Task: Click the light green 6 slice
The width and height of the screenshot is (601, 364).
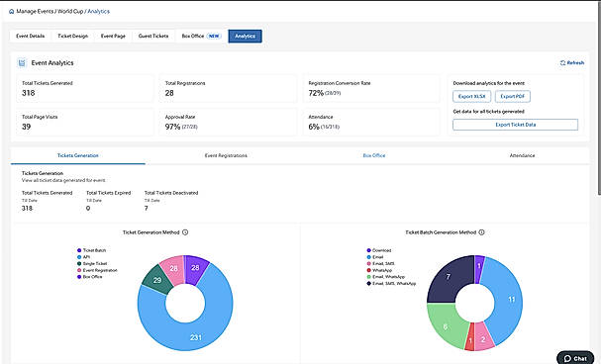Action: tap(445, 326)
